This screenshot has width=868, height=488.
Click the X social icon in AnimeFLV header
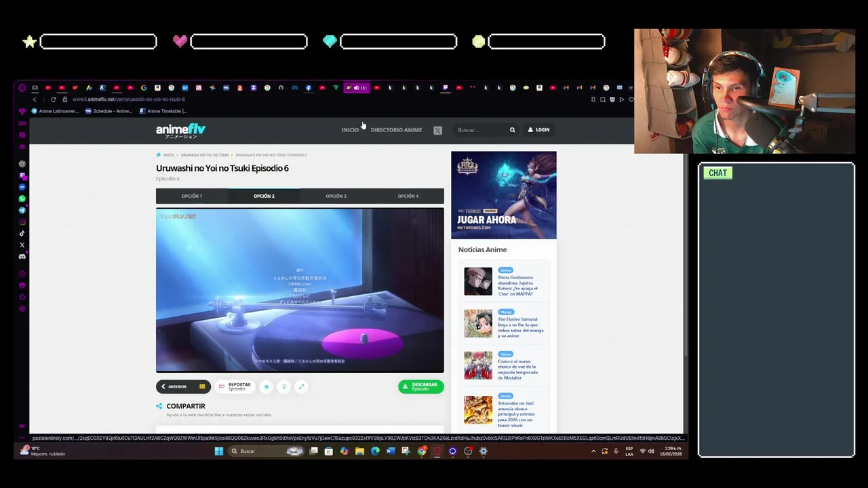click(x=437, y=130)
